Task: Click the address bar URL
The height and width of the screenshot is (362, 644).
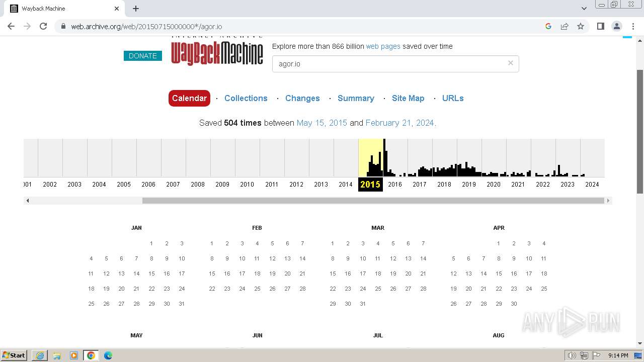Action: pyautogui.click(x=146, y=27)
